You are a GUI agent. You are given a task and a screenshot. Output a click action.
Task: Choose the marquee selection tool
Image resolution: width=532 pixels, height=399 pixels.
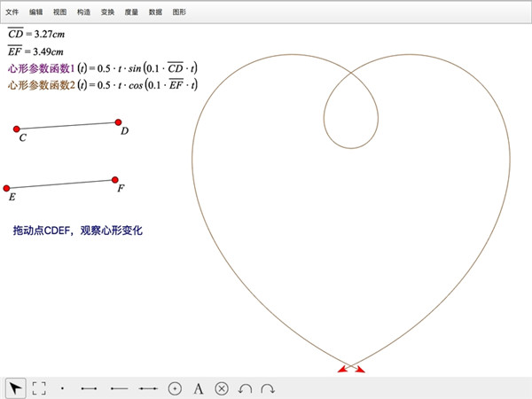(x=39, y=388)
